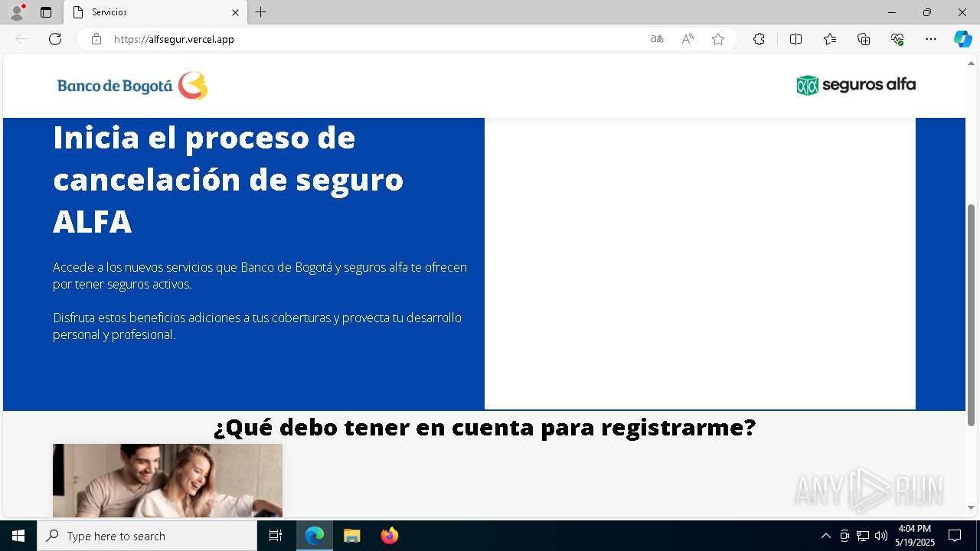Go back using the back arrow
Viewport: 980px width, 551px height.
pos(21,39)
